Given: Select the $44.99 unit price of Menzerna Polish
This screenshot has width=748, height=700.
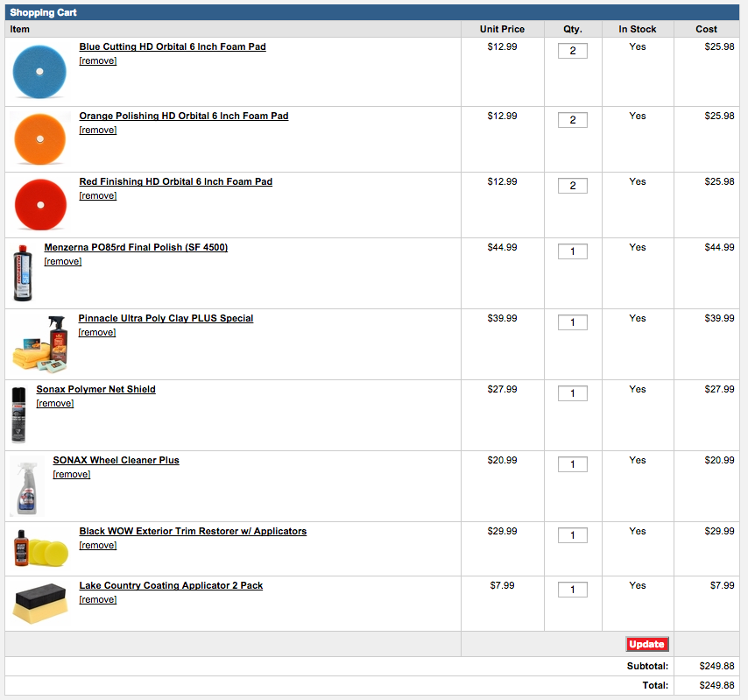Looking at the screenshot, I should (x=502, y=248).
